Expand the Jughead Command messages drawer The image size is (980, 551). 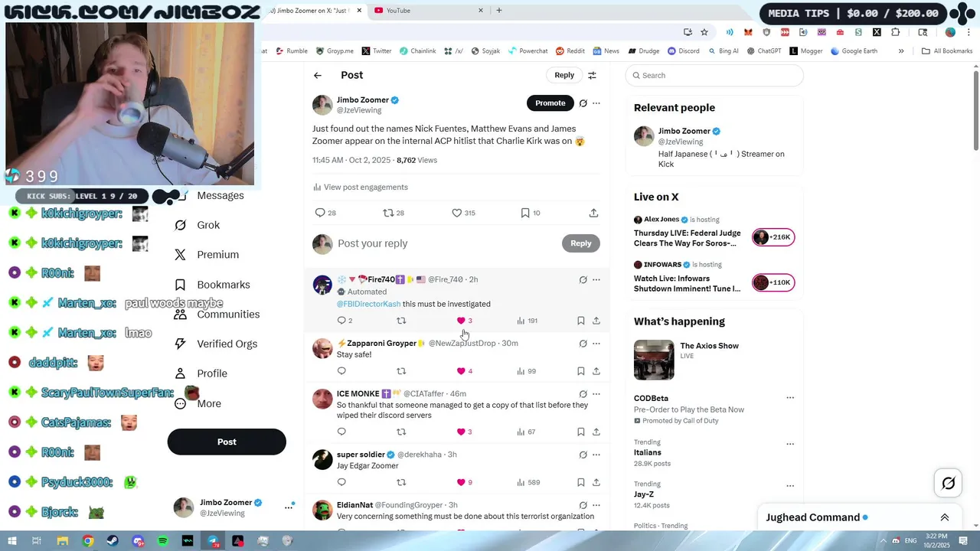[x=945, y=517]
